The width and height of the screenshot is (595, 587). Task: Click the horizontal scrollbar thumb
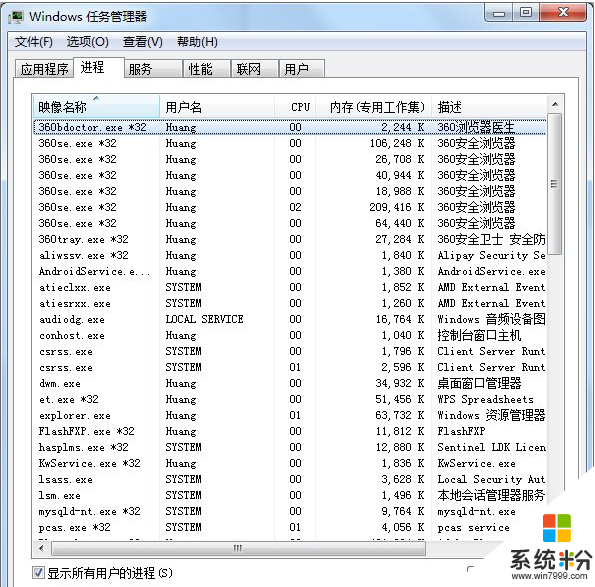pos(238,548)
